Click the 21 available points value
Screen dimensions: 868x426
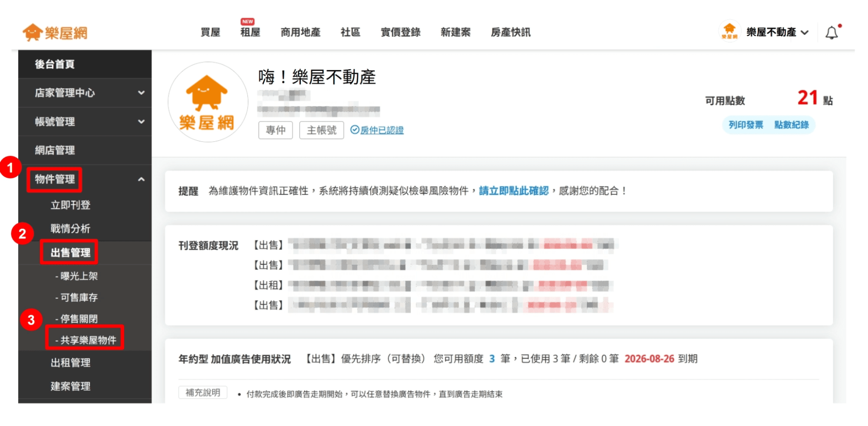(808, 98)
